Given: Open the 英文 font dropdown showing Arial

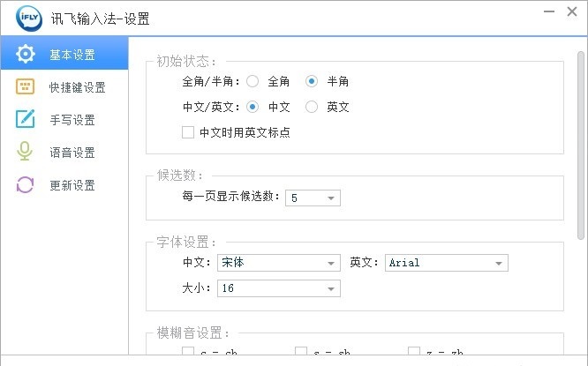Looking at the screenshot, I should [446, 263].
